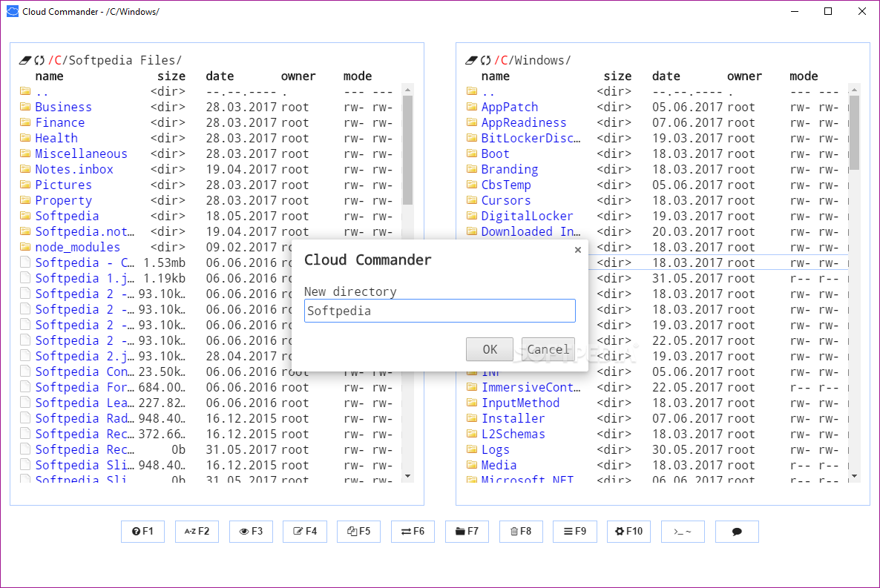Viewport: 880px width, 588px height.
Task: Click the F5 copy button
Action: tap(358, 532)
